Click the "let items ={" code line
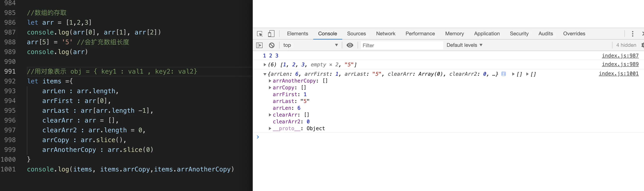Image resolution: width=644 pixels, height=191 pixels. coord(50,81)
